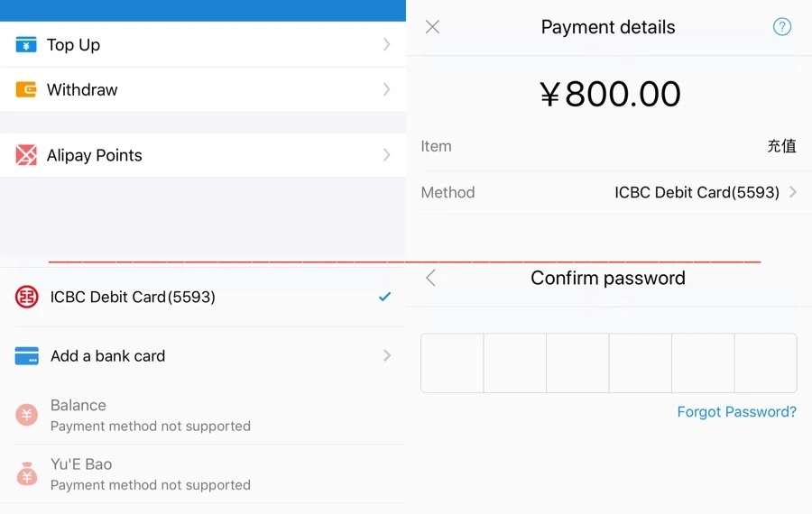Open the Add a bank card option
This screenshot has width=812, height=514.
tap(108, 356)
